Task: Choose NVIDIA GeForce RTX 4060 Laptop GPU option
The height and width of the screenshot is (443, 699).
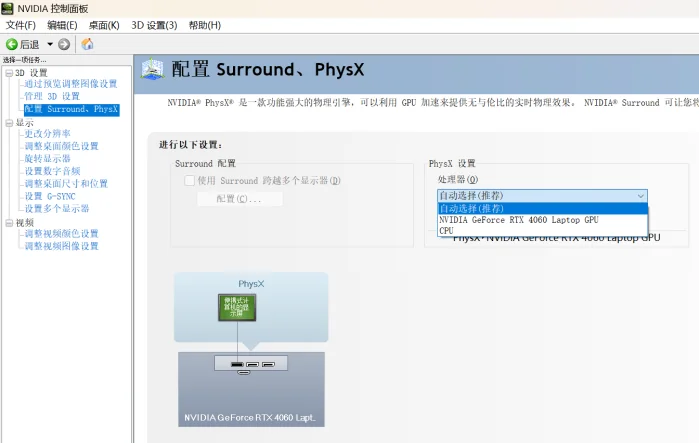Action: point(543,220)
